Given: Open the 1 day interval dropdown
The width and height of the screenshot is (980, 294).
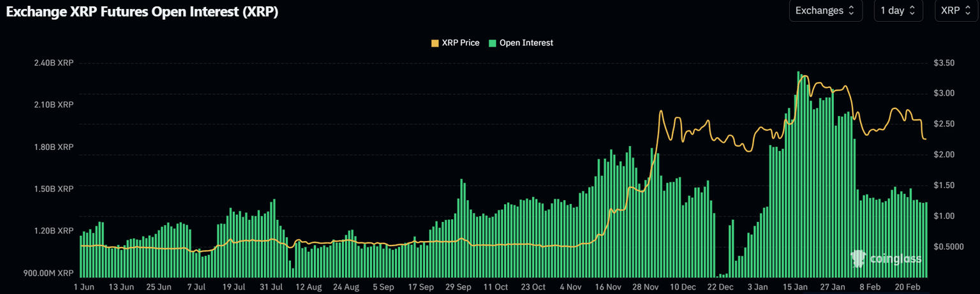Looking at the screenshot, I should [898, 11].
